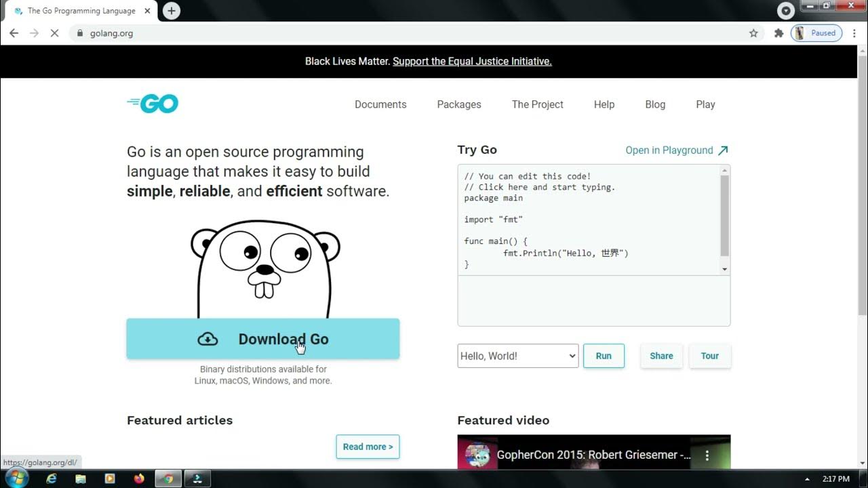Click the taskbar clock showing 2:17 PM
This screenshot has width=868, height=488.
point(835,479)
